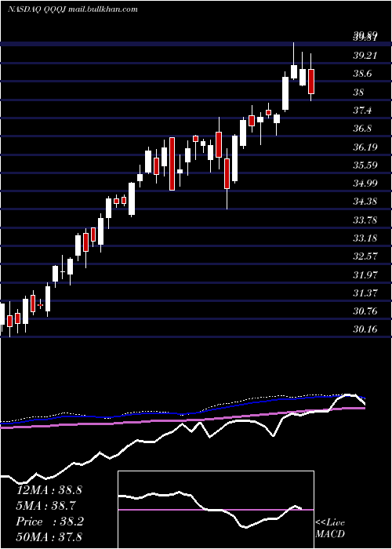Select the 30.16 price axis label
Viewport: 392px width, 549px height.
(x=365, y=329)
